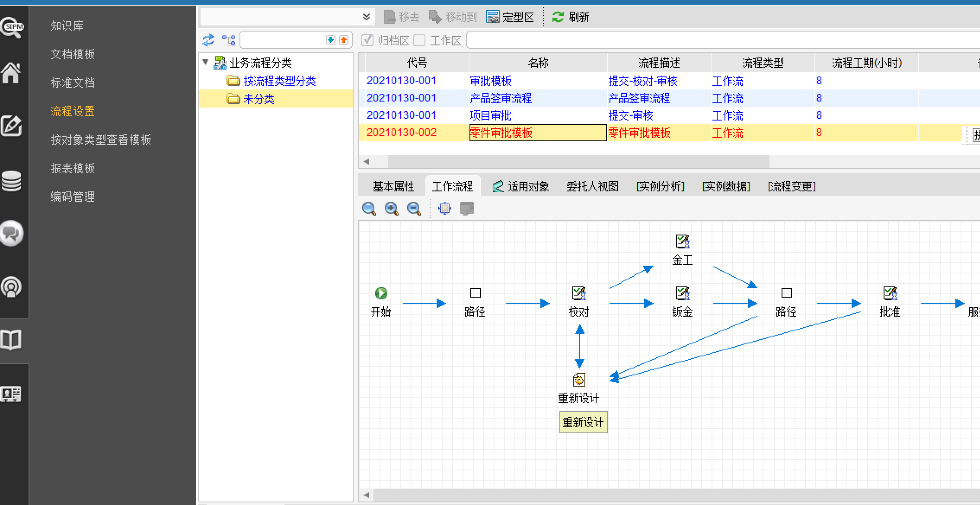Click the database stack sidebar icon

(11, 181)
